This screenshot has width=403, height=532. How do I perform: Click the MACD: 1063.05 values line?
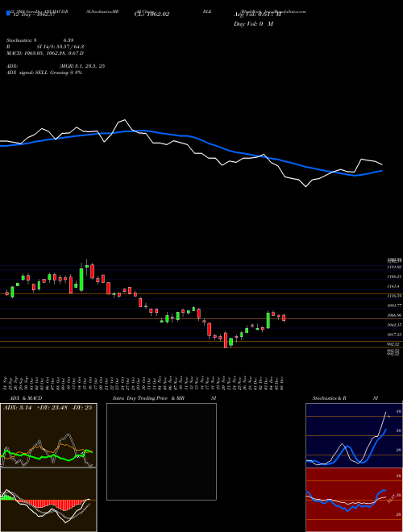(45, 53)
